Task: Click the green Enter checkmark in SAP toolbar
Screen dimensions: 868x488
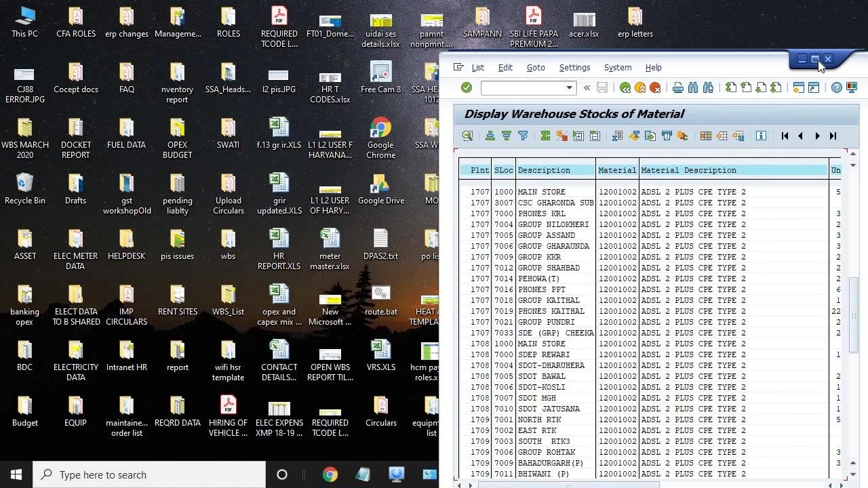Action: (466, 87)
